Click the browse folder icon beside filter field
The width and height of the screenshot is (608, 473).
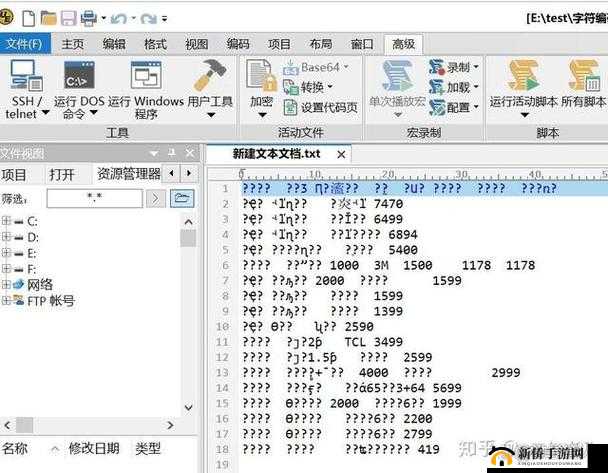182,199
